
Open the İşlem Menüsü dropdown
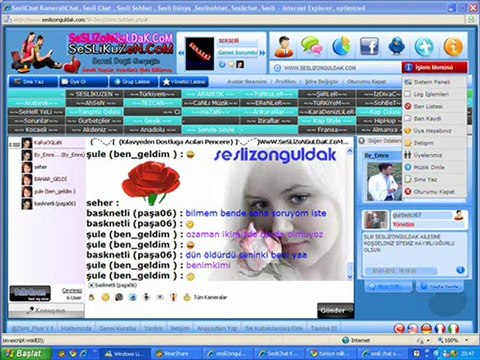[x=435, y=68]
